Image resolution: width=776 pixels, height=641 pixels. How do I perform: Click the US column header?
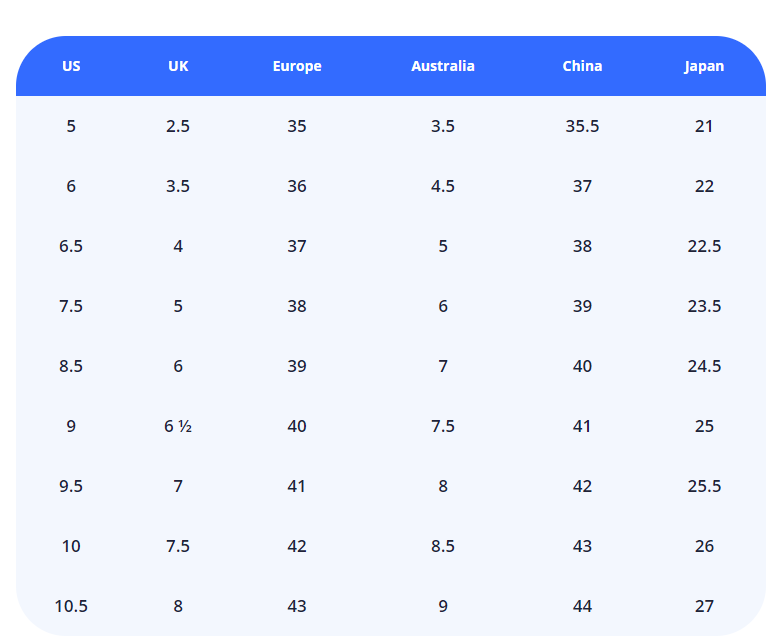point(71,66)
